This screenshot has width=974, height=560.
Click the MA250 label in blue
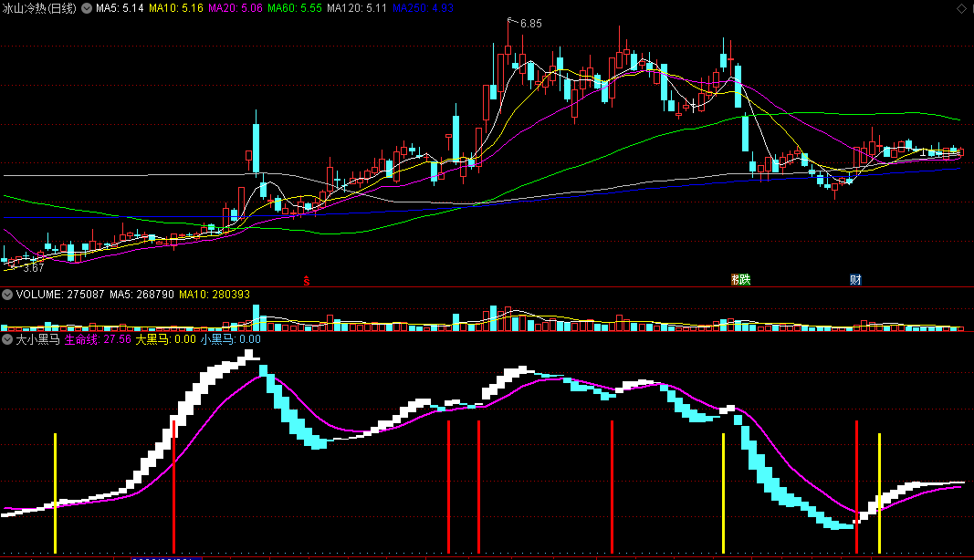(x=423, y=9)
